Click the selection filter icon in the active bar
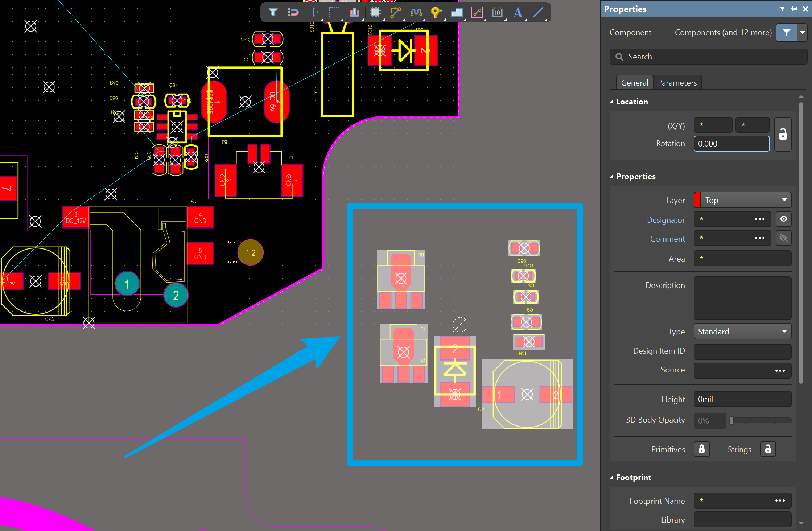Viewport: 812px width, 531px height. click(x=273, y=12)
